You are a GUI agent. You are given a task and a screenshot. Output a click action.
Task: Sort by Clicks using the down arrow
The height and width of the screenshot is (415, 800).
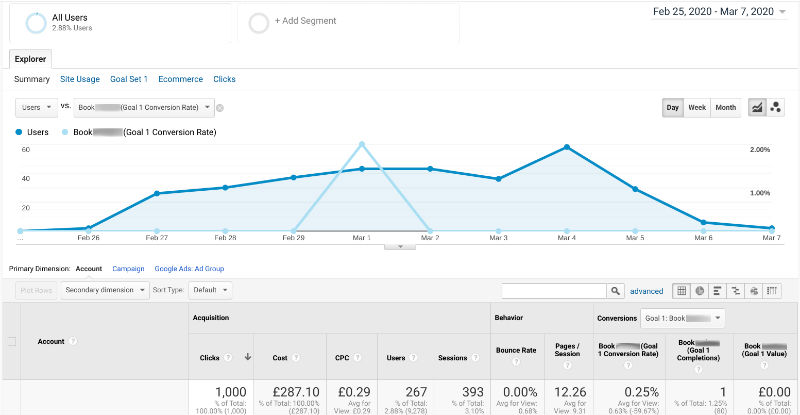tap(247, 357)
